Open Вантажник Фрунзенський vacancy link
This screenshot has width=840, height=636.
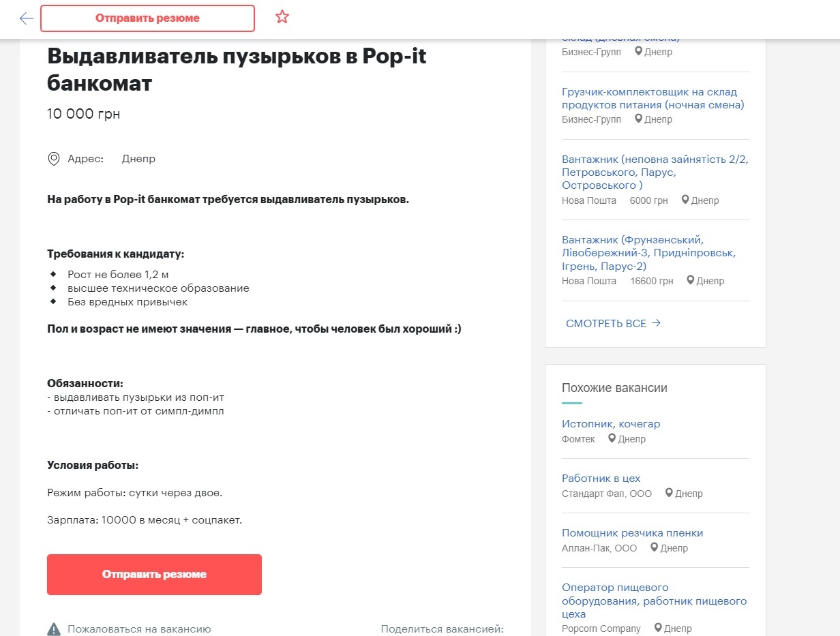click(648, 253)
